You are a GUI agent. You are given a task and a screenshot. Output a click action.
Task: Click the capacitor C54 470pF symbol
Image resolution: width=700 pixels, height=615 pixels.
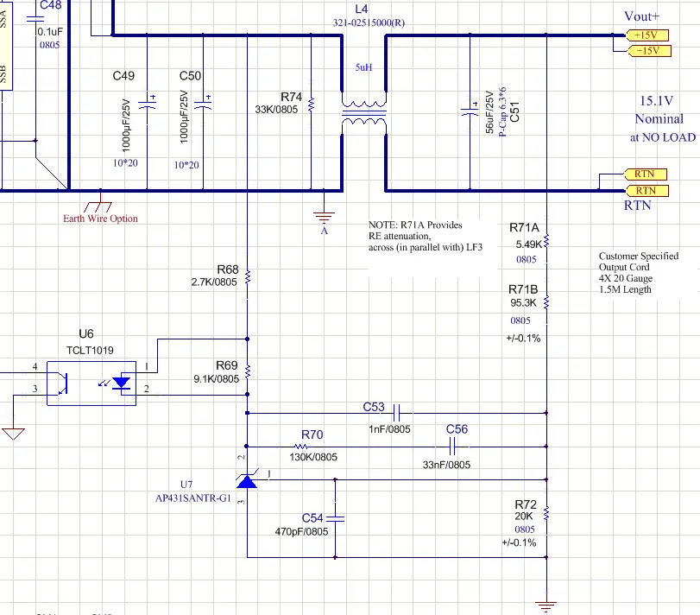pyautogui.click(x=337, y=518)
